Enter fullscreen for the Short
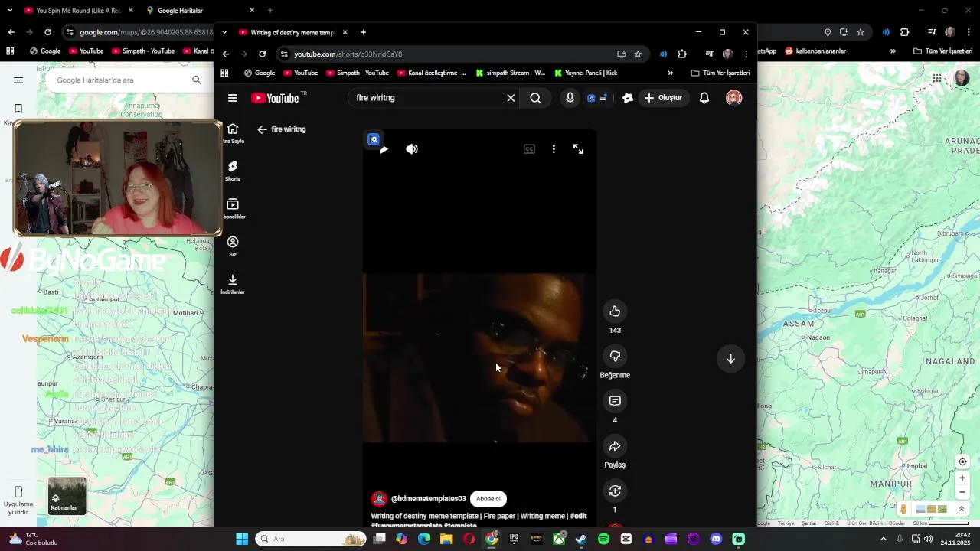Screen dimensions: 980x551 [578, 149]
